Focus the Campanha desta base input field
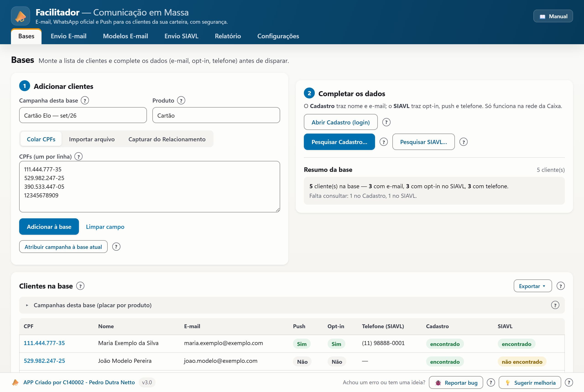This screenshot has width=584, height=392. [x=83, y=115]
